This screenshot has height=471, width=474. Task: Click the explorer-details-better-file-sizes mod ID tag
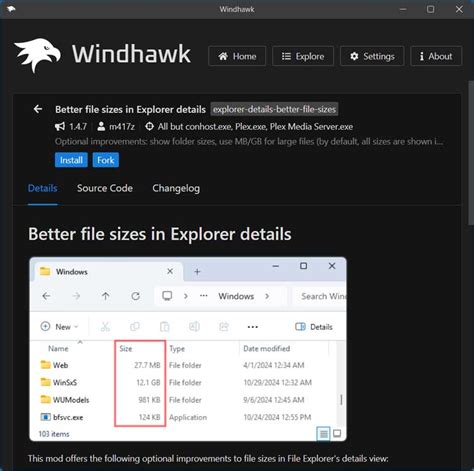coord(274,109)
